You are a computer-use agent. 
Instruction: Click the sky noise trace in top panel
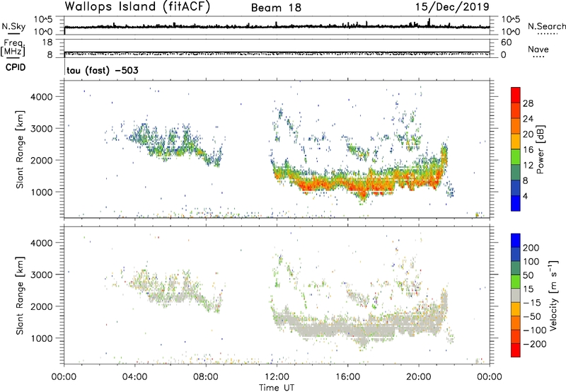click(277, 27)
